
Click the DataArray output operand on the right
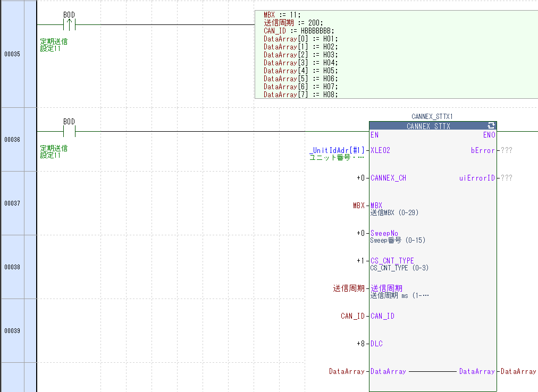pos(518,371)
